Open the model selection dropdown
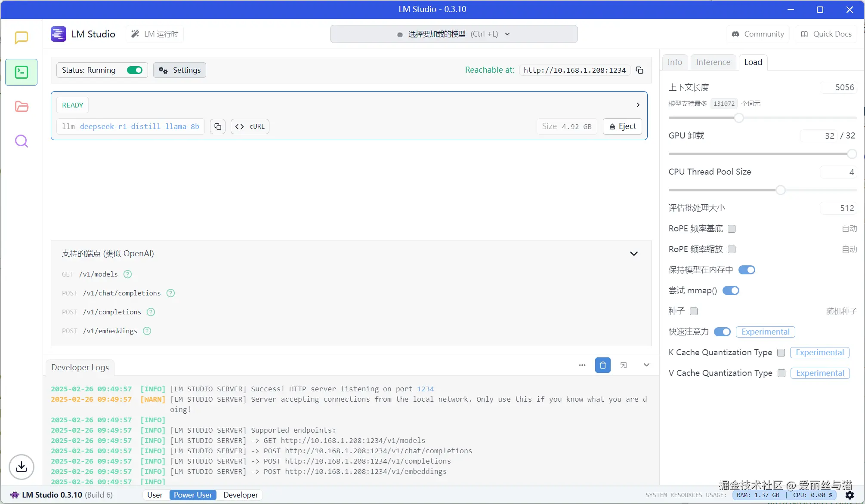 [454, 34]
